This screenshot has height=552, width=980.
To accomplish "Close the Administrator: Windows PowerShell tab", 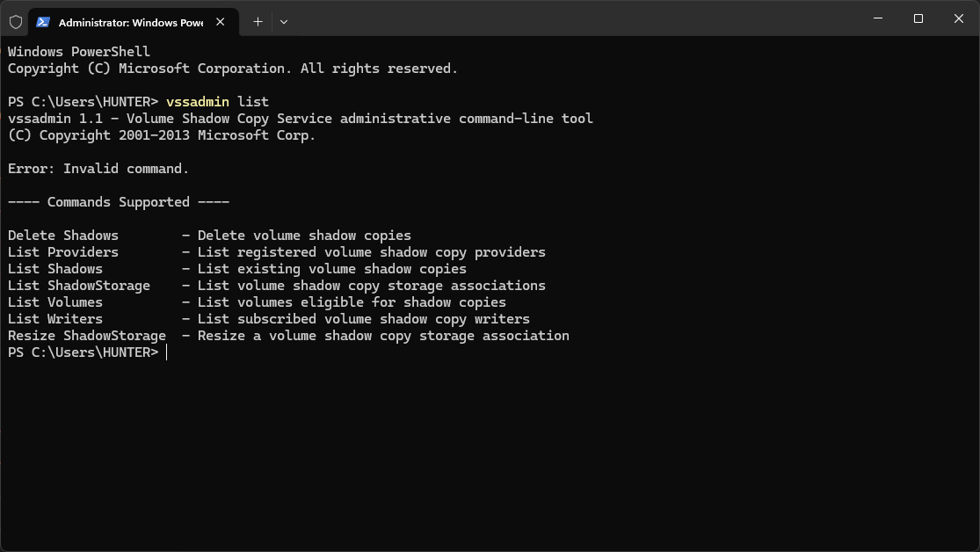I will coord(220,22).
